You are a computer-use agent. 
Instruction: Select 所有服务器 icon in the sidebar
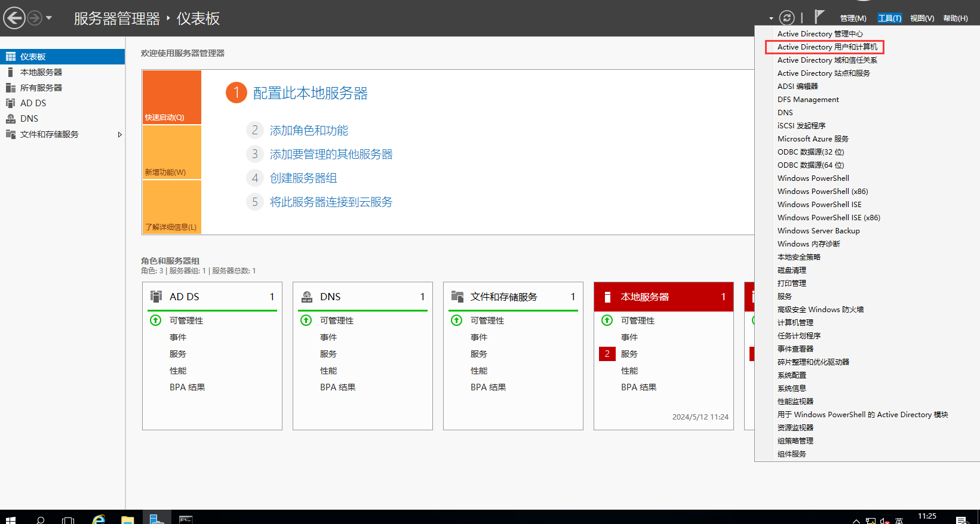[11, 88]
